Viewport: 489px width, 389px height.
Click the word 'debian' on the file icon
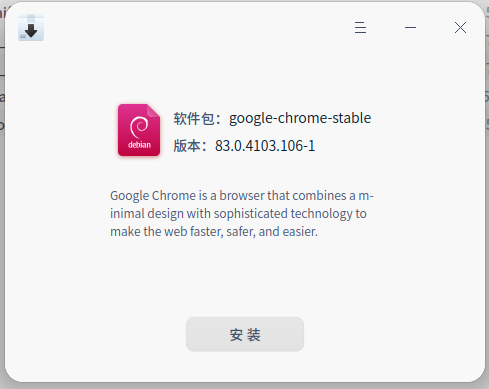139,145
